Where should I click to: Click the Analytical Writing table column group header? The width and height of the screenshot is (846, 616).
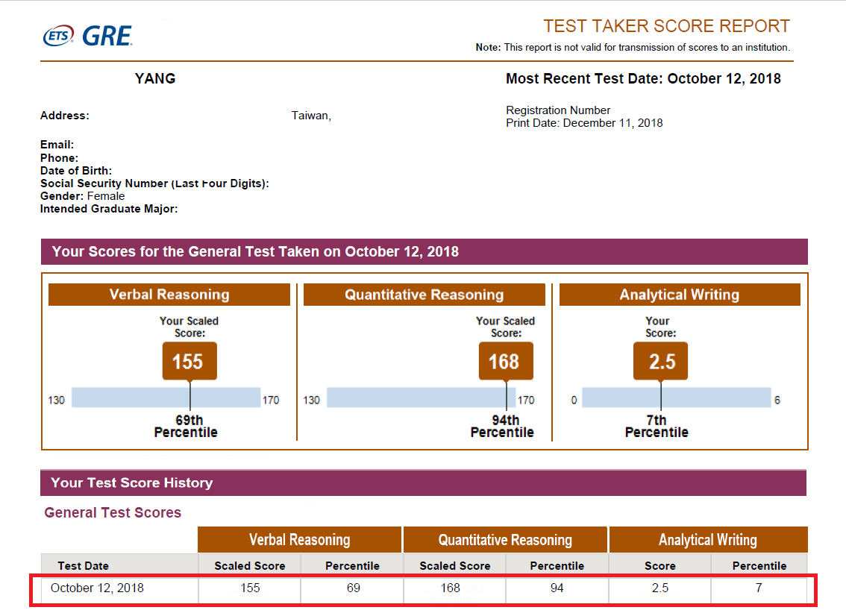click(709, 539)
